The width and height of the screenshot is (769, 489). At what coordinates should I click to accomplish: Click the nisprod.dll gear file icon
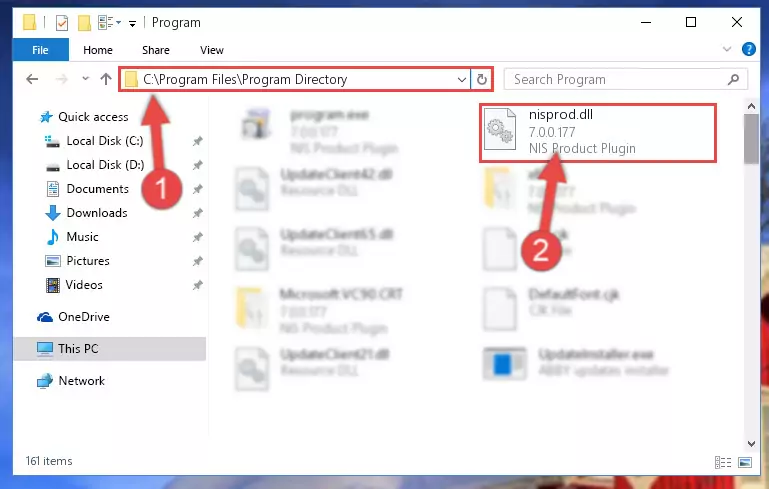[x=500, y=129]
